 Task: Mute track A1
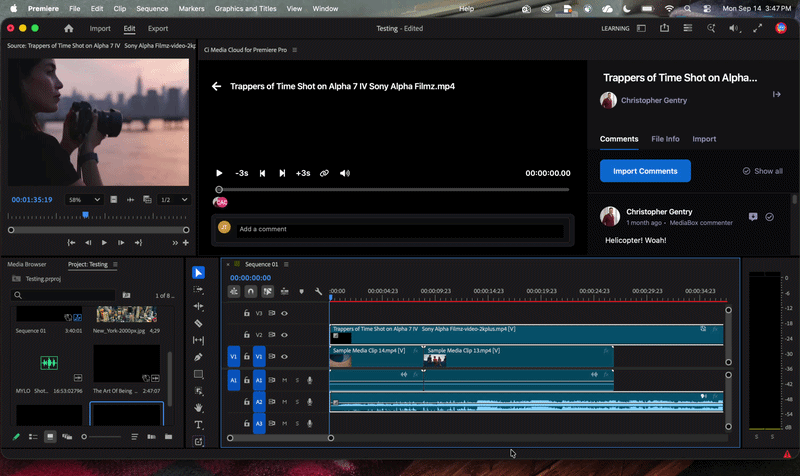(285, 380)
